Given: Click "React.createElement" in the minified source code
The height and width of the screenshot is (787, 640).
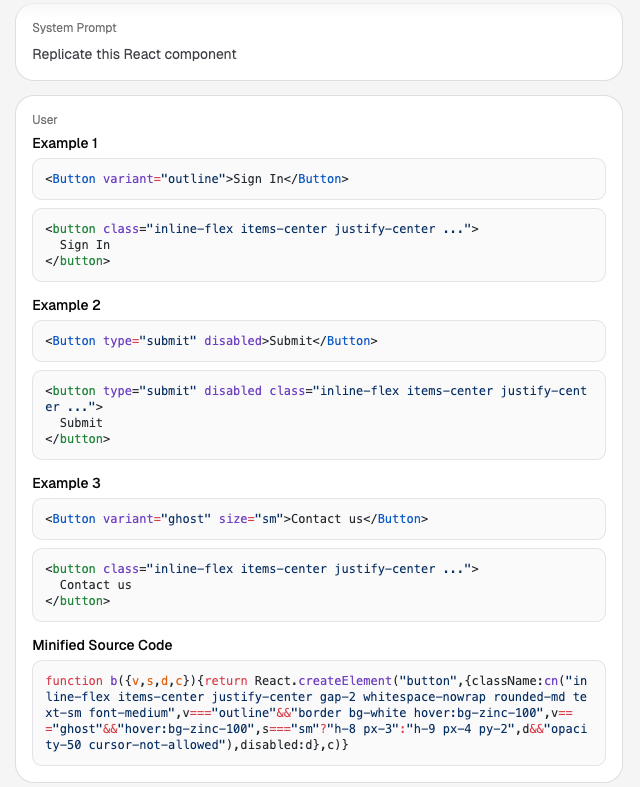Looking at the screenshot, I should (305, 681).
